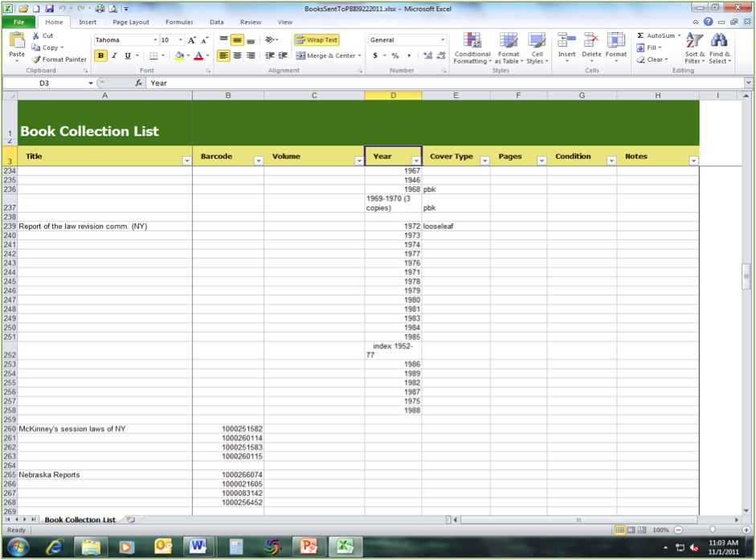Open the Year column filter dropdown

(x=415, y=161)
